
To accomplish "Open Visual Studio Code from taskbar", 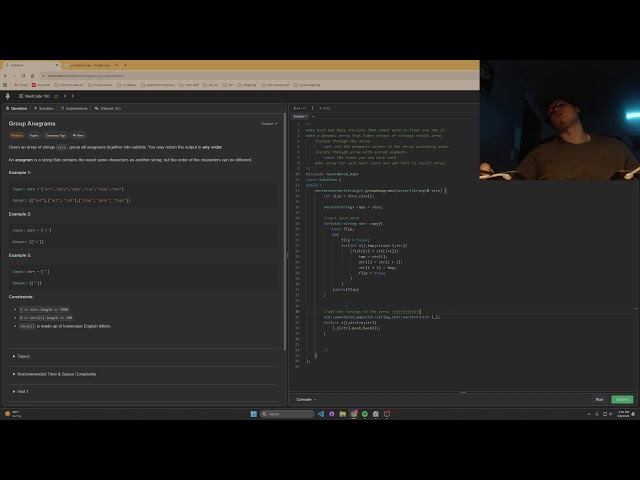I will pos(321,414).
